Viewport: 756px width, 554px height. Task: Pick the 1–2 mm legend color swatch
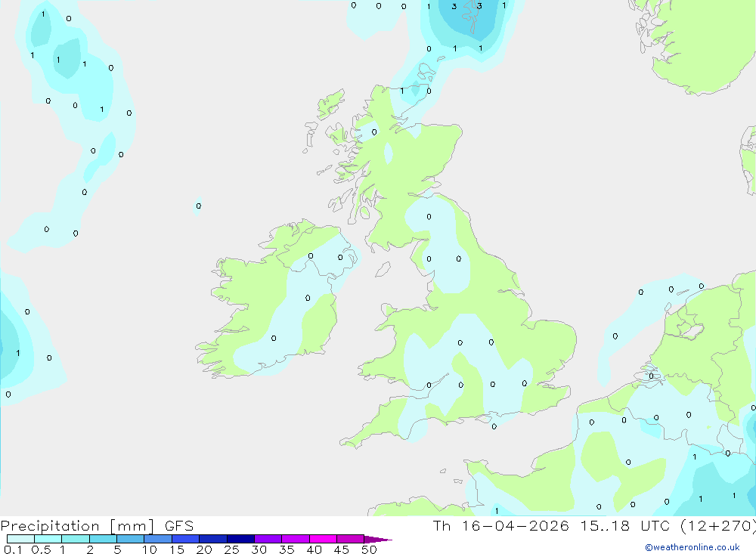pyautogui.click(x=75, y=539)
